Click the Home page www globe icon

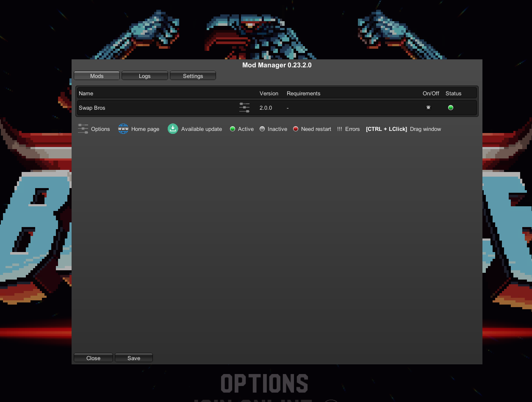(x=123, y=129)
